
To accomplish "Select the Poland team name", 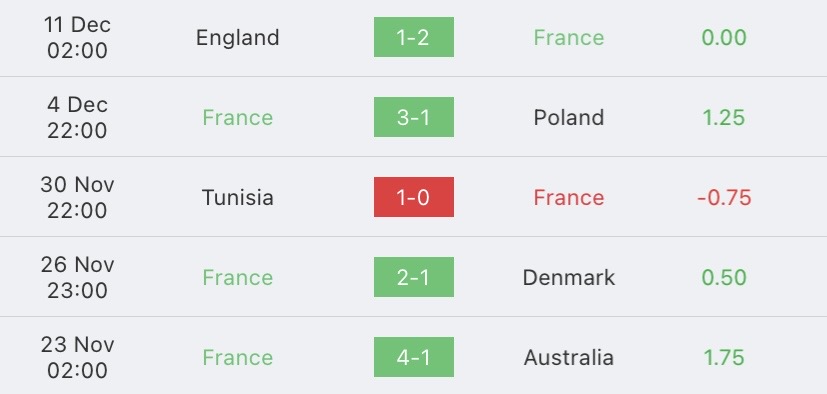I will click(x=569, y=117).
